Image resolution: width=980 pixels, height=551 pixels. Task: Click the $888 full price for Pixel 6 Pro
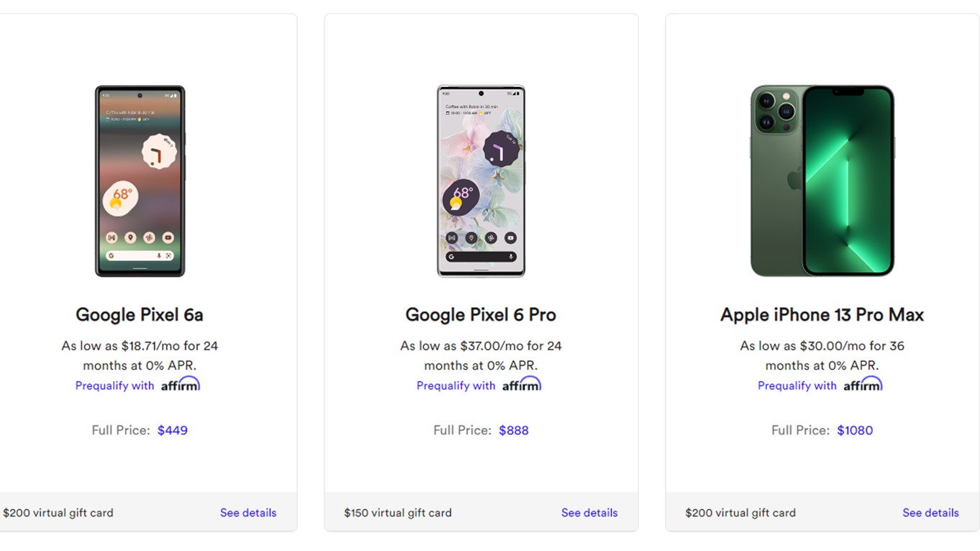514,430
